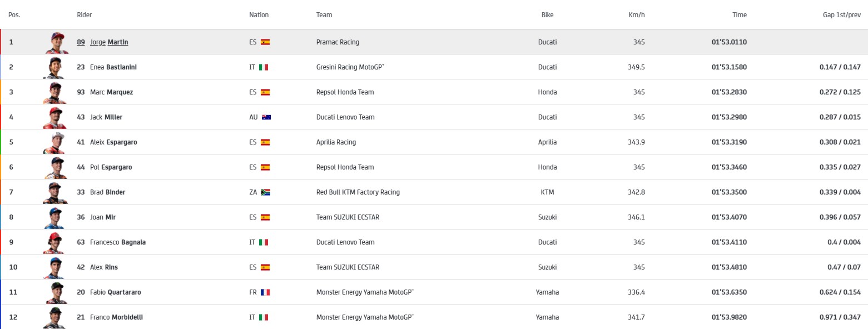The height and width of the screenshot is (329, 868).
Task: Open Aleix Espargaro's rider name
Action: pos(113,142)
